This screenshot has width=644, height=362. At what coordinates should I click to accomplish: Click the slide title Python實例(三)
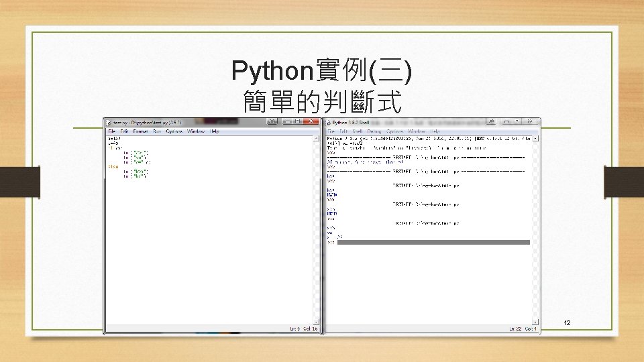[321, 70]
